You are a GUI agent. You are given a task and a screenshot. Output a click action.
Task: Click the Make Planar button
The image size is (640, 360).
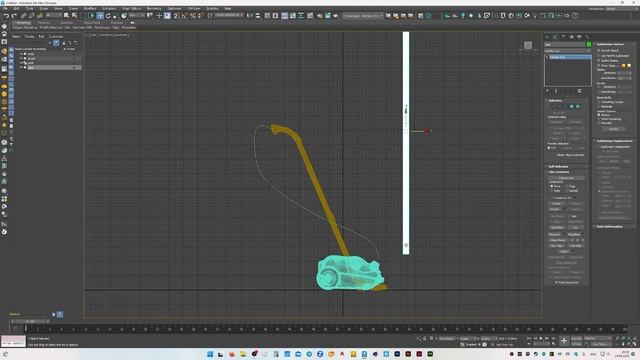coord(558,240)
